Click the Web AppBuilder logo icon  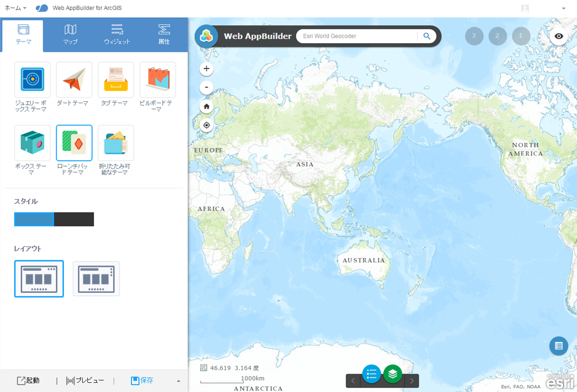pyautogui.click(x=206, y=36)
